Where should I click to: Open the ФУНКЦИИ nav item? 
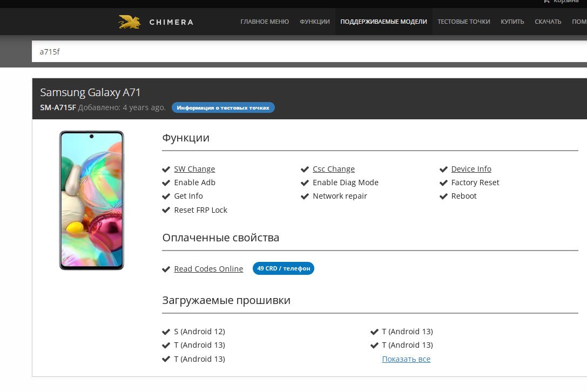(x=315, y=22)
